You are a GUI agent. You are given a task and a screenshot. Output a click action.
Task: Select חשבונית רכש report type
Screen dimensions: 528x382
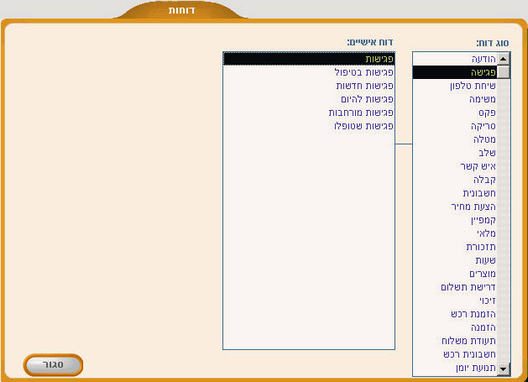click(x=455, y=354)
